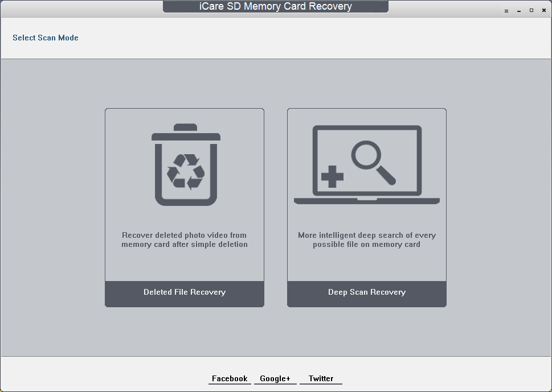Open the Facebook link

pos(230,379)
